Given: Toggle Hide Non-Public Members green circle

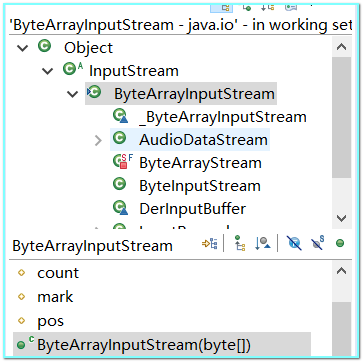Looking at the screenshot, I should pyautogui.click(x=340, y=243).
